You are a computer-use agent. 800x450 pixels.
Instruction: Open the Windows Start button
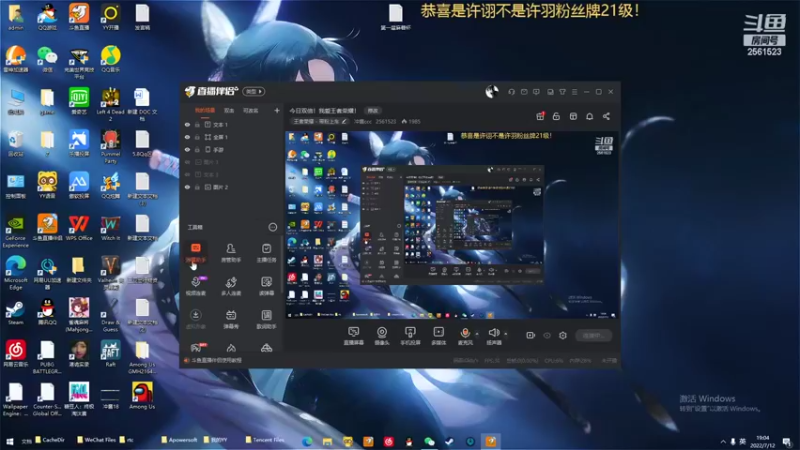pos(9,441)
